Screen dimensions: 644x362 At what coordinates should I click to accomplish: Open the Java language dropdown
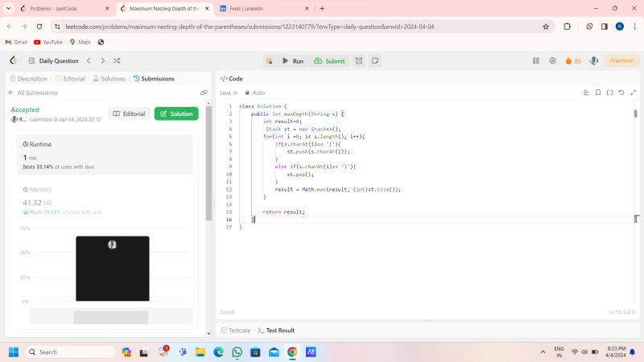click(x=229, y=93)
